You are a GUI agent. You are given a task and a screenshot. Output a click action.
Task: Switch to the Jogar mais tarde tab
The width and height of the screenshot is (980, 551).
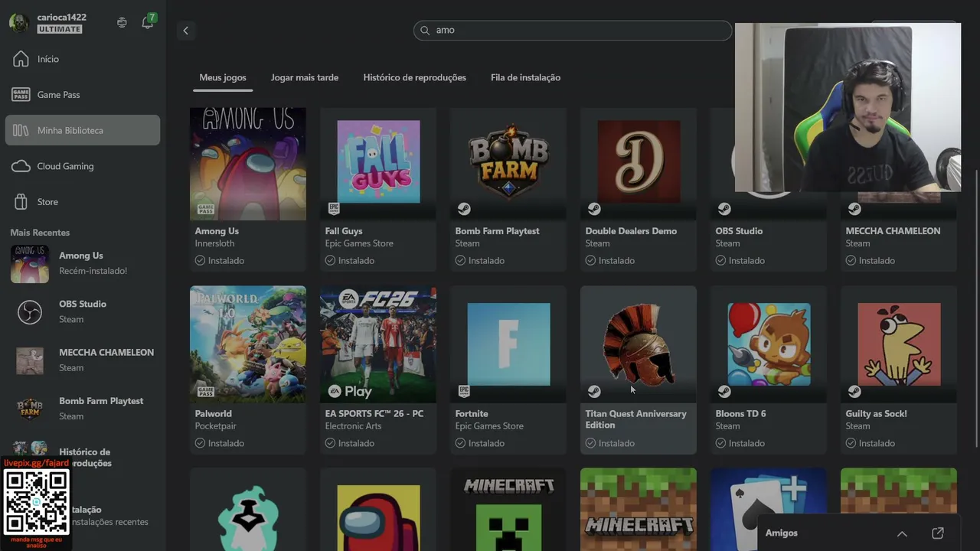click(x=305, y=77)
